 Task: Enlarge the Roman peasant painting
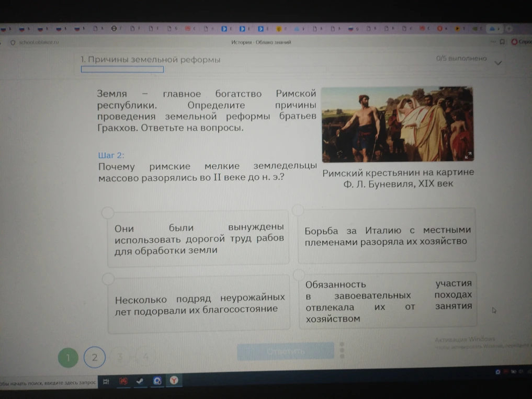pos(398,124)
